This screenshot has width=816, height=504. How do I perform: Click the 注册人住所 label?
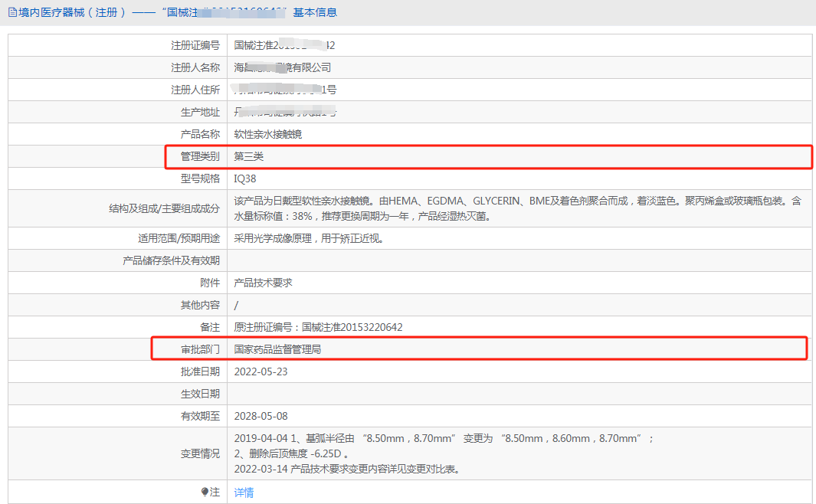tap(195, 90)
